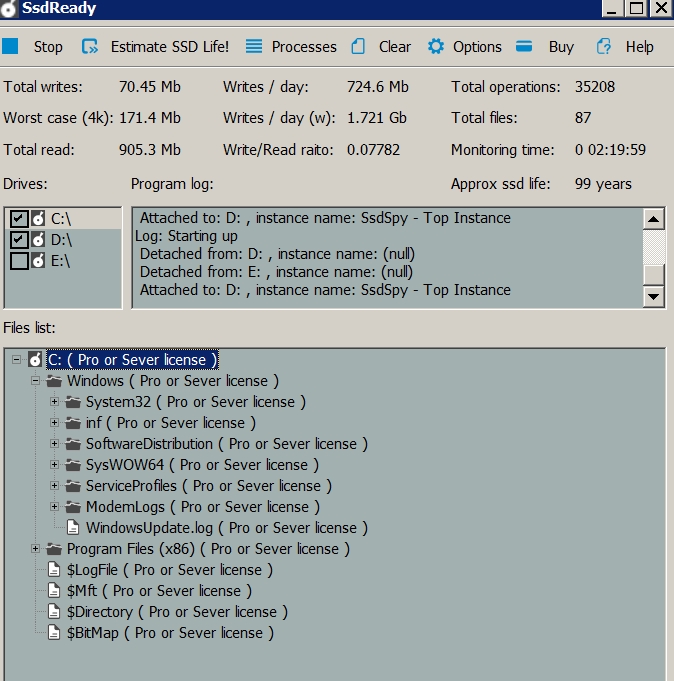Select the 'C: ( Pro or Sever license )' row
674x681 pixels.
click(x=132, y=360)
